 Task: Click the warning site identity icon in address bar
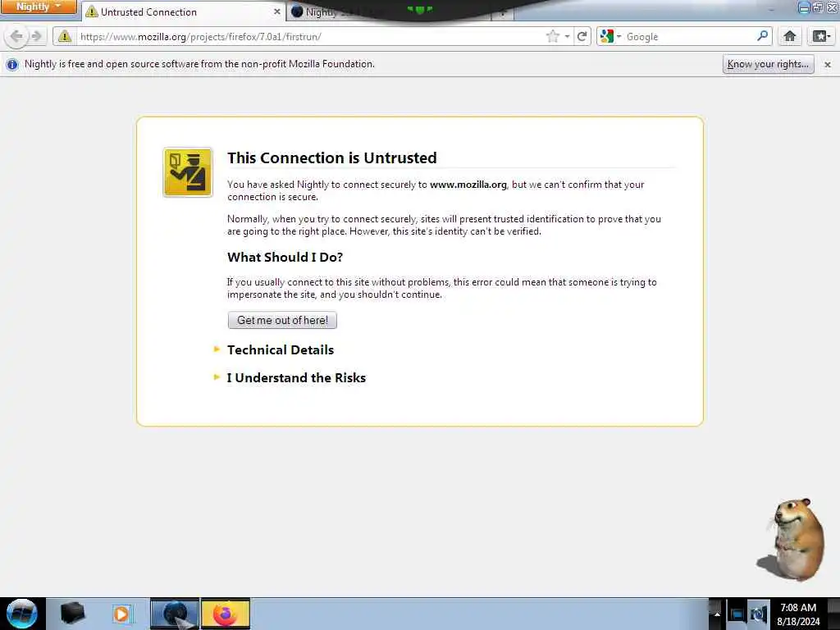[65, 36]
